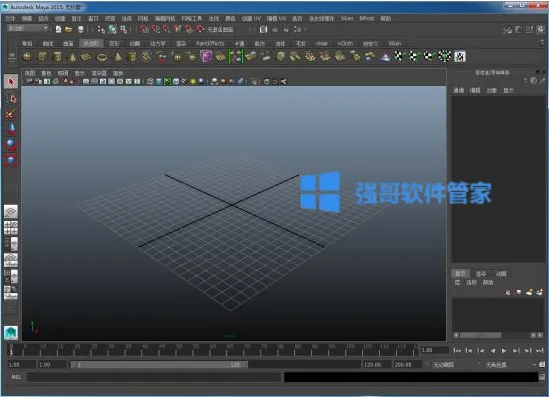The height and width of the screenshot is (397, 549).
Task: Create a new scene with toolbar icon
Action: (x=58, y=30)
